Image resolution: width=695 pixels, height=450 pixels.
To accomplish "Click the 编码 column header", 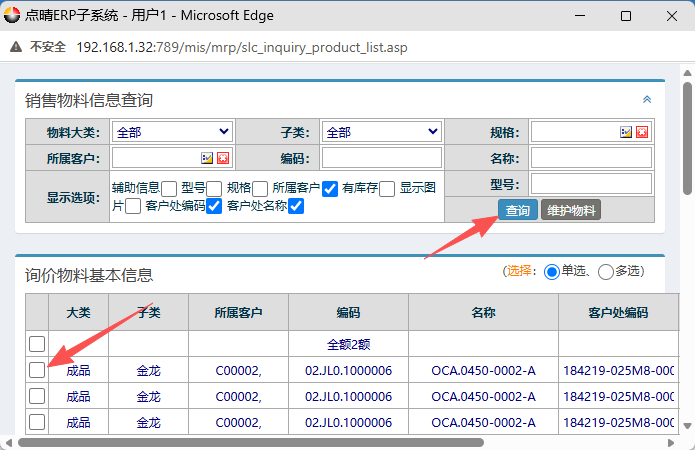I will (348, 313).
